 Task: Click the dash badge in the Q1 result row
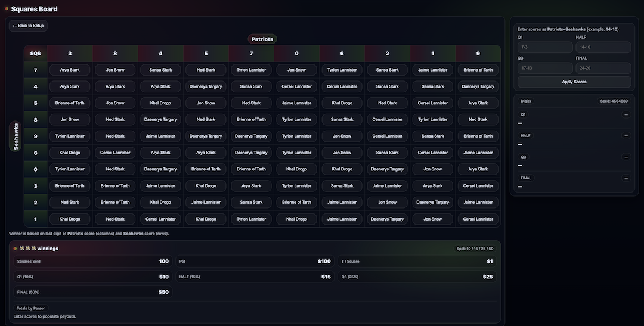pyautogui.click(x=626, y=114)
